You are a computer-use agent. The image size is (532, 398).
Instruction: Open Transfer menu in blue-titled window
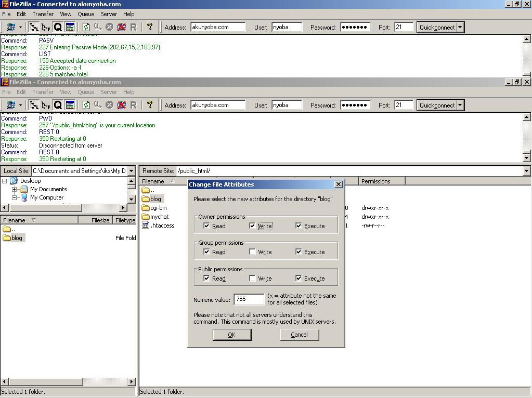click(43, 14)
